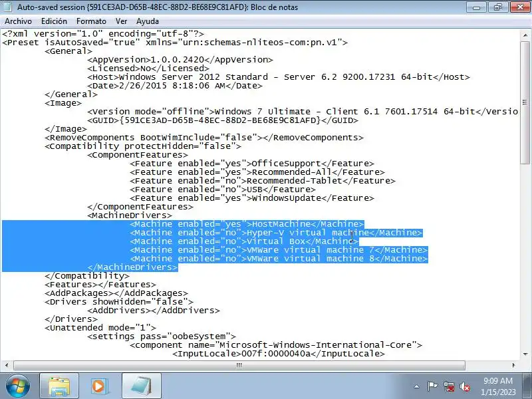Click the Recommended-All feature line

coord(257,172)
